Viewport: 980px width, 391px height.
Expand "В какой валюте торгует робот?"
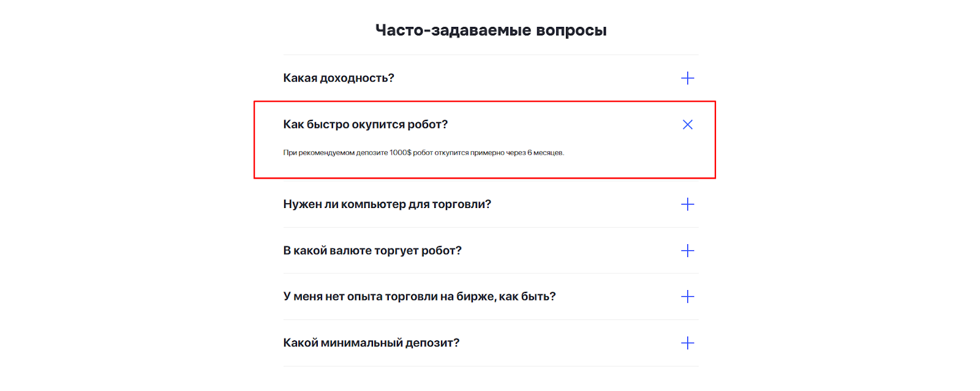372,250
